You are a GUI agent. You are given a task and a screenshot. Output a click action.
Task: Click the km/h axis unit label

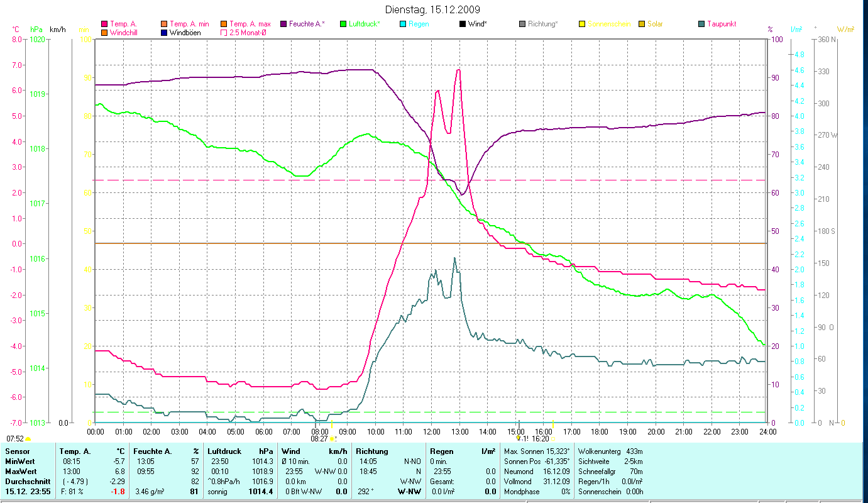pyautogui.click(x=57, y=30)
